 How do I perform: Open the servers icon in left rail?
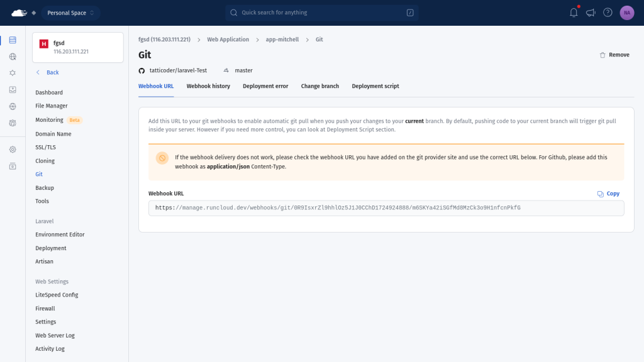point(13,40)
